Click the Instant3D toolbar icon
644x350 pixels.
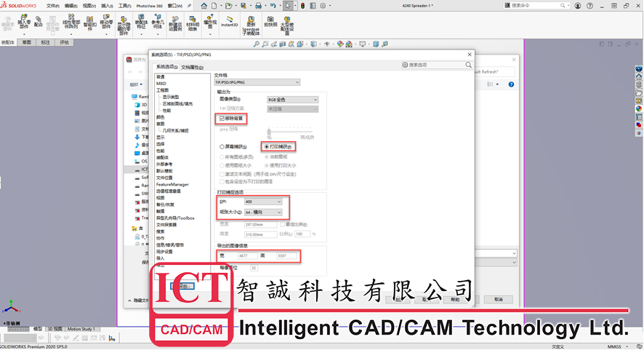(x=230, y=22)
